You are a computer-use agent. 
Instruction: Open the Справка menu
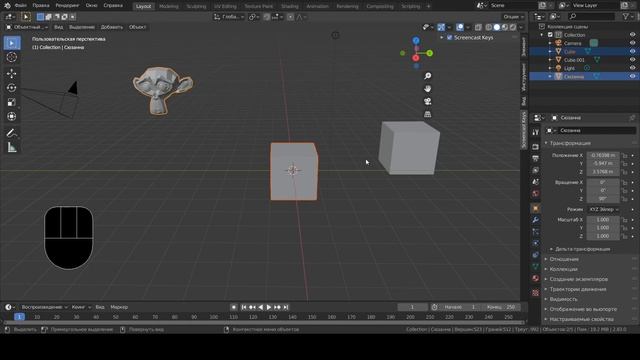[113, 6]
